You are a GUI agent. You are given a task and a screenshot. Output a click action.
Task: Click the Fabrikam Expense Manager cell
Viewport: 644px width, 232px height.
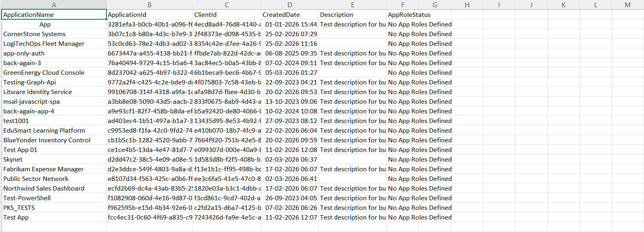tap(54, 169)
